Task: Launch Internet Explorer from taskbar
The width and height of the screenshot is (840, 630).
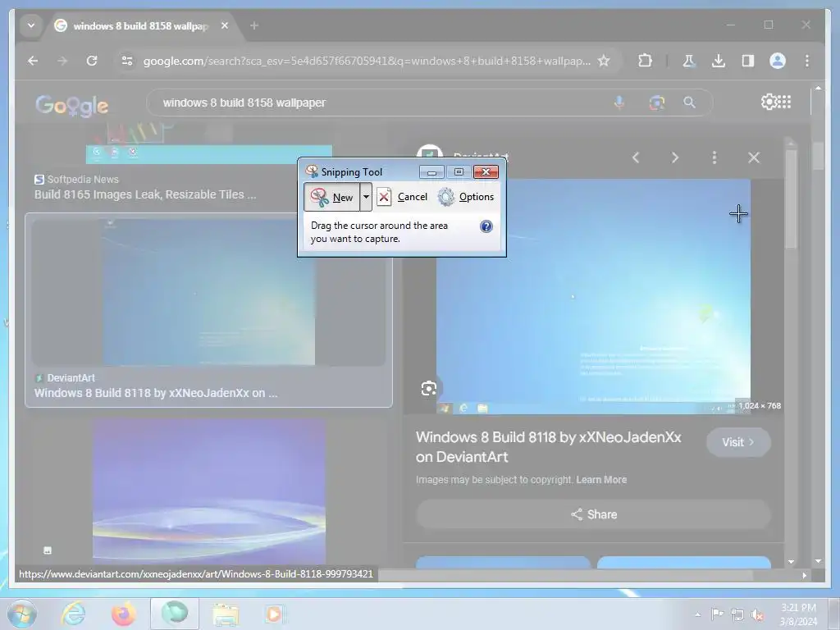Action: tap(73, 614)
